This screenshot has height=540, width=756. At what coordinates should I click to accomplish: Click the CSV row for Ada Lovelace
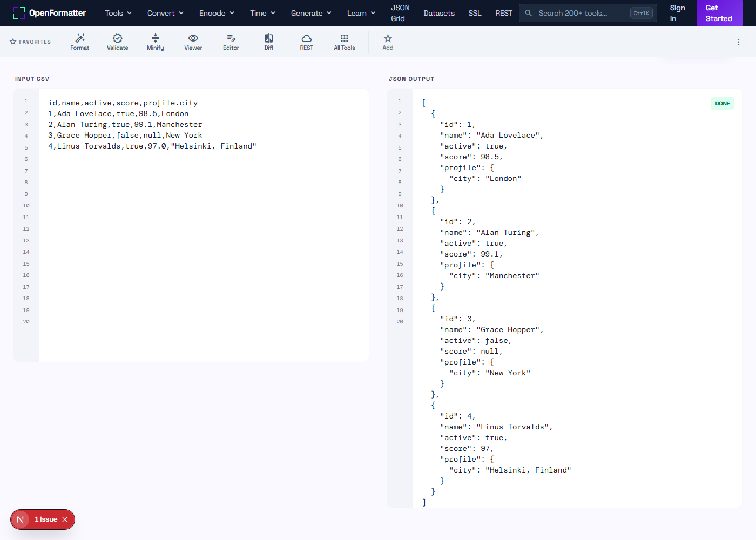[x=118, y=114]
